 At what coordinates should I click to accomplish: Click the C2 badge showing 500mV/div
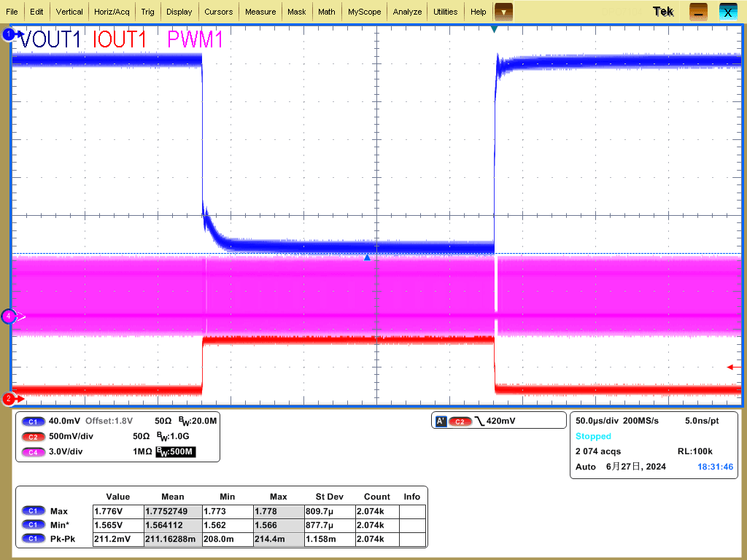pyautogui.click(x=31, y=437)
